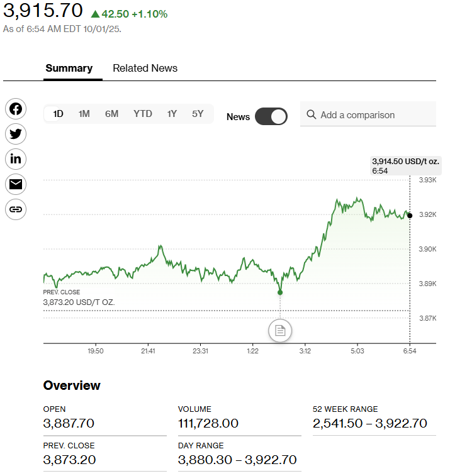Share this page on Facebook
Image resolution: width=450 pixels, height=476 pixels.
point(16,109)
